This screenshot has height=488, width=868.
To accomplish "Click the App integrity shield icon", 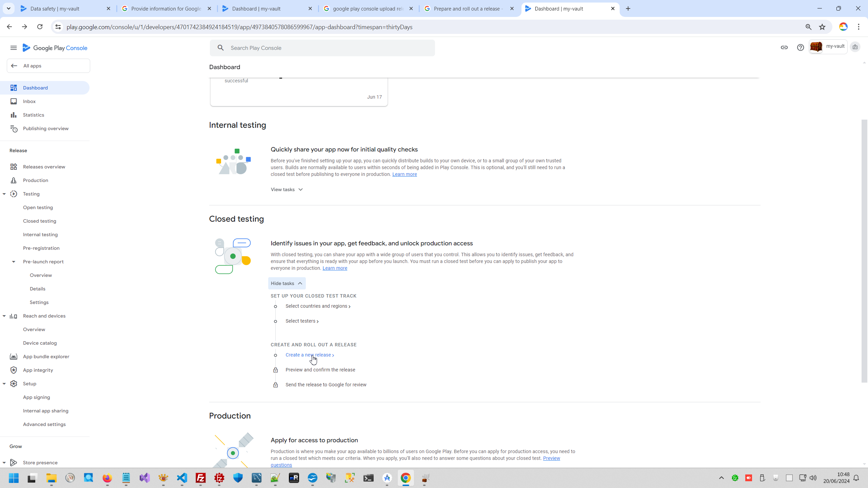I will [14, 370].
